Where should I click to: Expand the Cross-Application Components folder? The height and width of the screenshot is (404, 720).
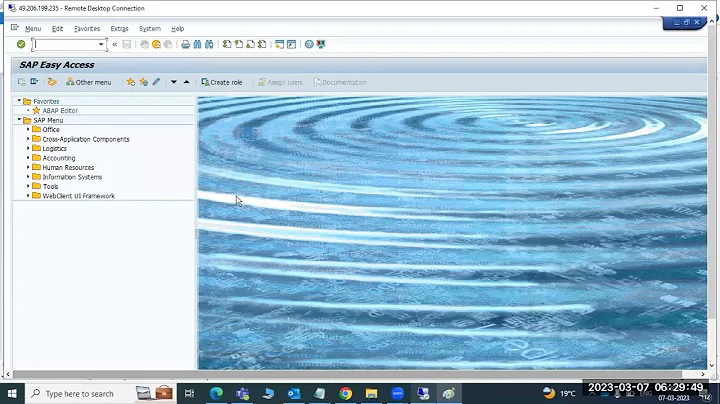point(28,139)
